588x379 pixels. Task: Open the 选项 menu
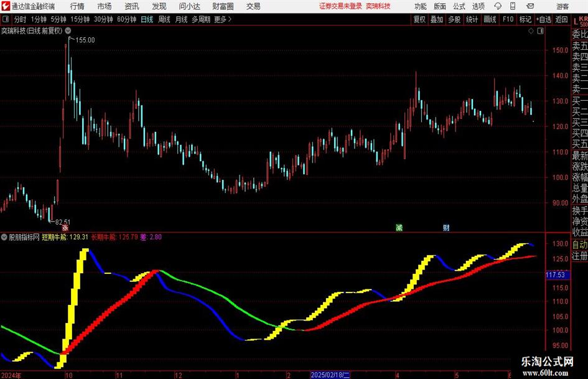click(478, 6)
